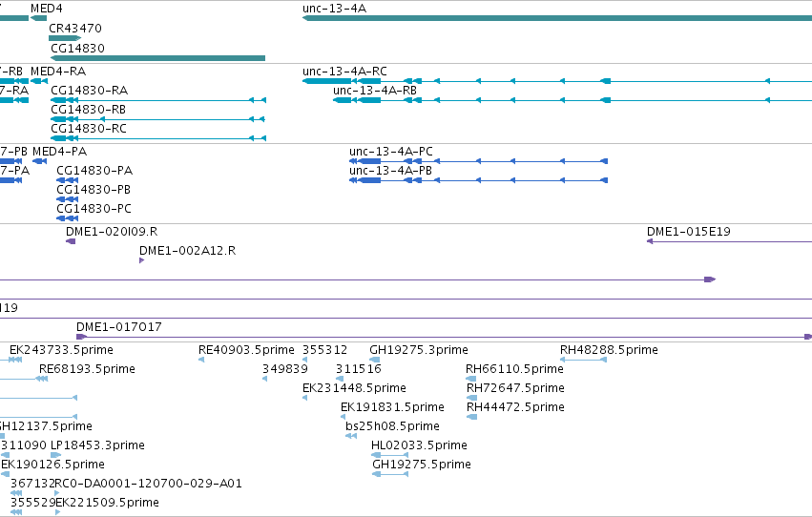Select the unc-13-4A gene bar
812x517 pixels.
(557, 18)
